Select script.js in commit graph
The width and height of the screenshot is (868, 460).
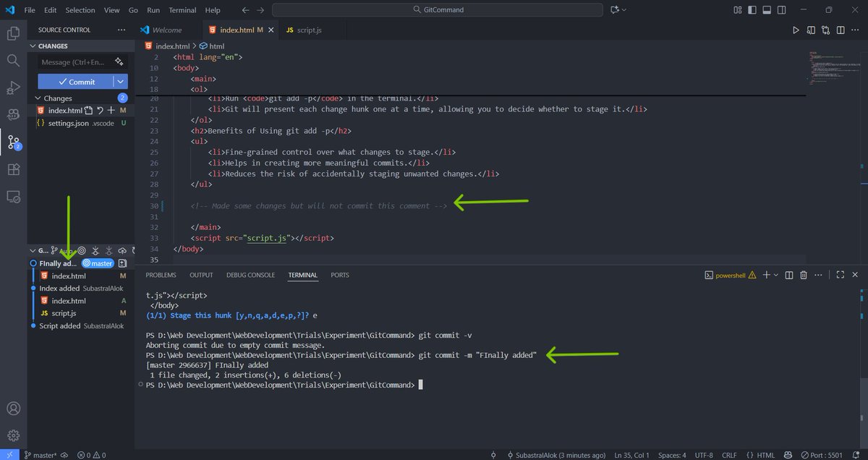(64, 313)
